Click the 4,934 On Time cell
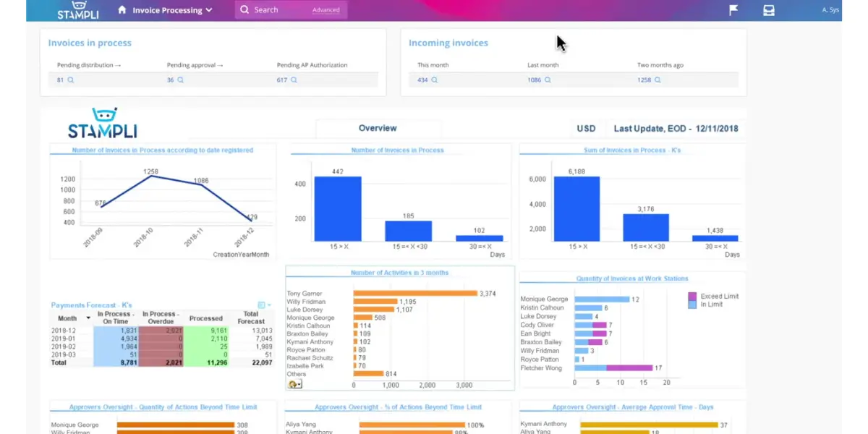Viewport: 868px width, 434px height. [x=116, y=339]
